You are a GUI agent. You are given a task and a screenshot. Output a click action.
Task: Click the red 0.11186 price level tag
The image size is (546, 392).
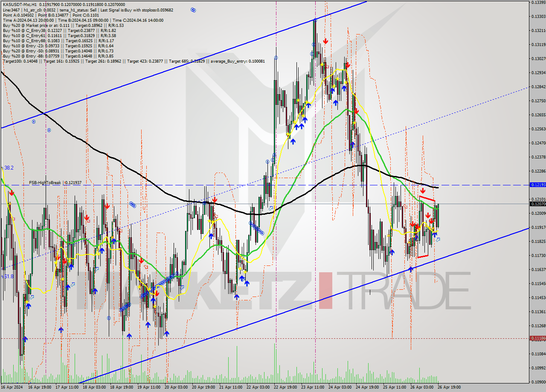point(537,338)
